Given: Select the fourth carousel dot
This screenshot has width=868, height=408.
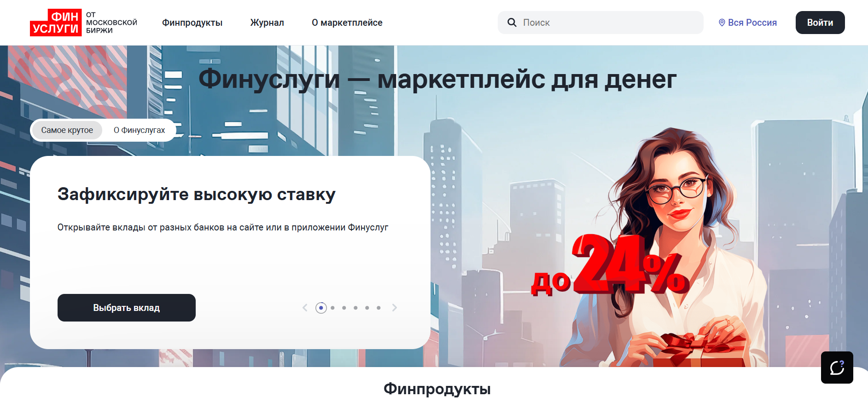Looking at the screenshot, I should (355, 308).
